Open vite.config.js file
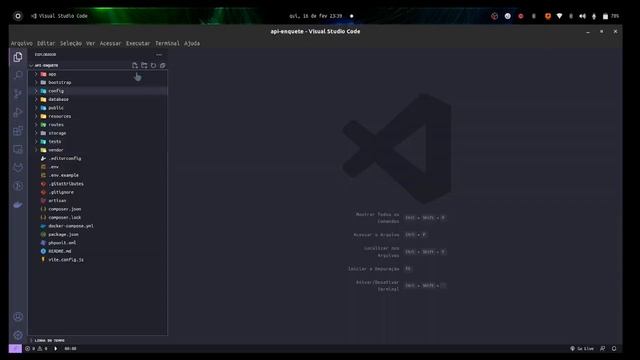Image resolution: width=640 pixels, height=360 pixels. pyautogui.click(x=98, y=260)
